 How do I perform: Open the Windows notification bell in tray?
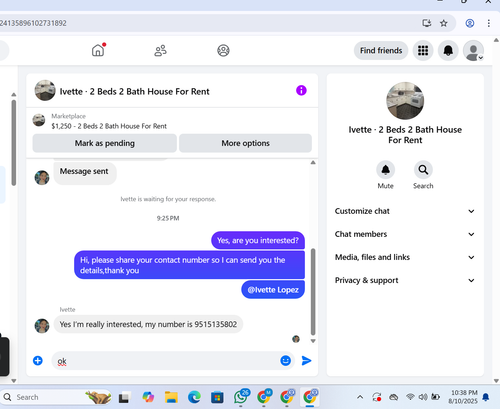tap(486, 397)
